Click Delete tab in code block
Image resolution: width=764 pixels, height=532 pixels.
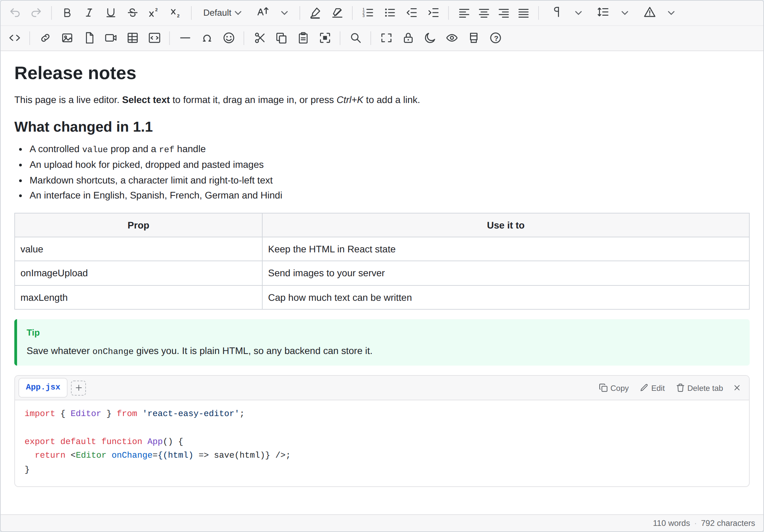click(x=700, y=388)
